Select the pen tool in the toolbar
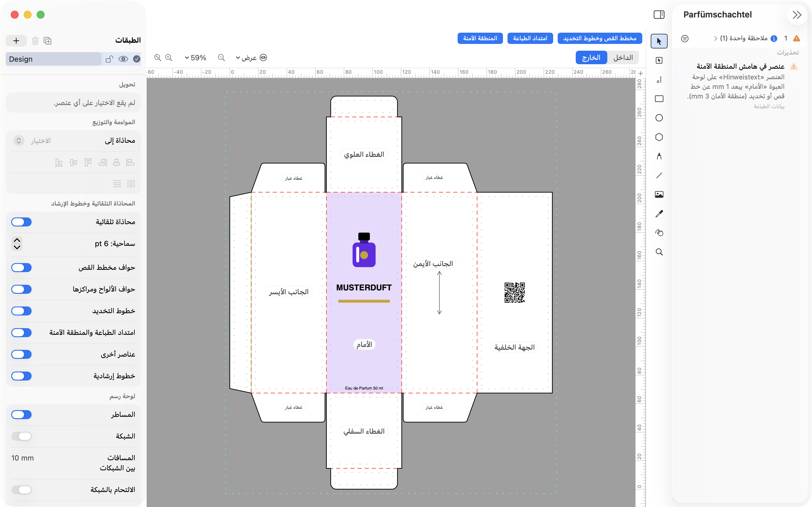The width and height of the screenshot is (812, 507). click(659, 156)
